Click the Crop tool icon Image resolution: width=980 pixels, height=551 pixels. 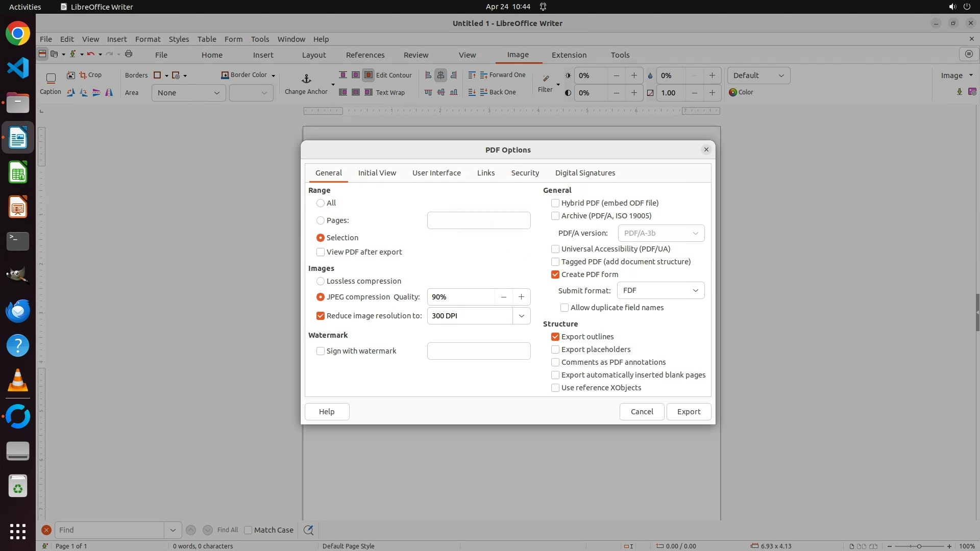(83, 75)
